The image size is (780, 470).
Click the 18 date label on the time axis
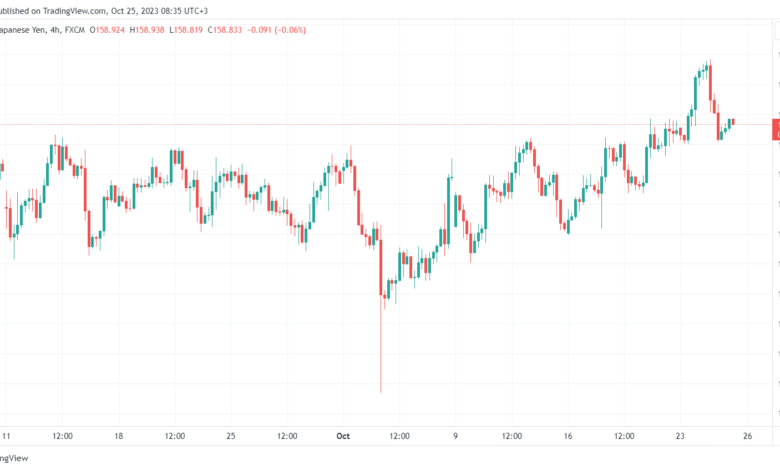pyautogui.click(x=118, y=436)
